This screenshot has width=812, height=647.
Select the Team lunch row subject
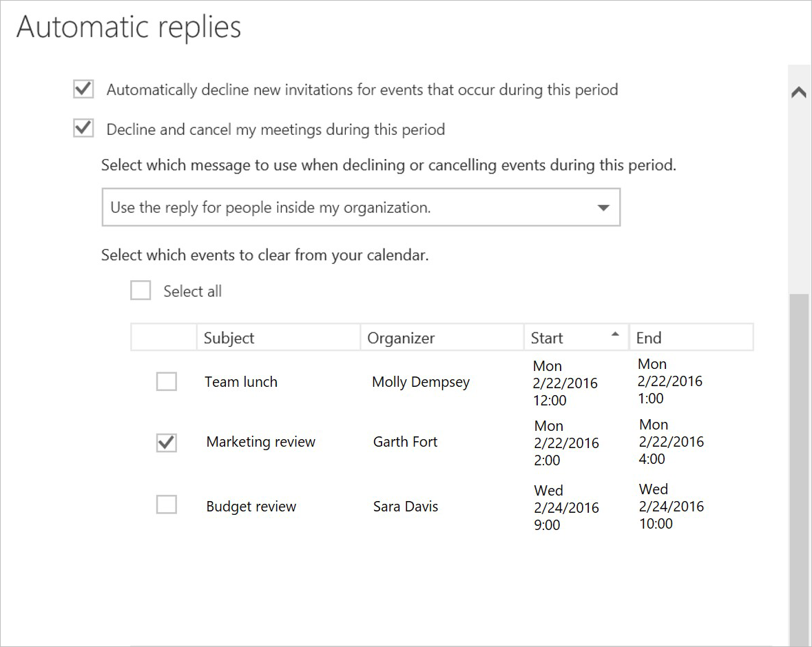tap(241, 382)
